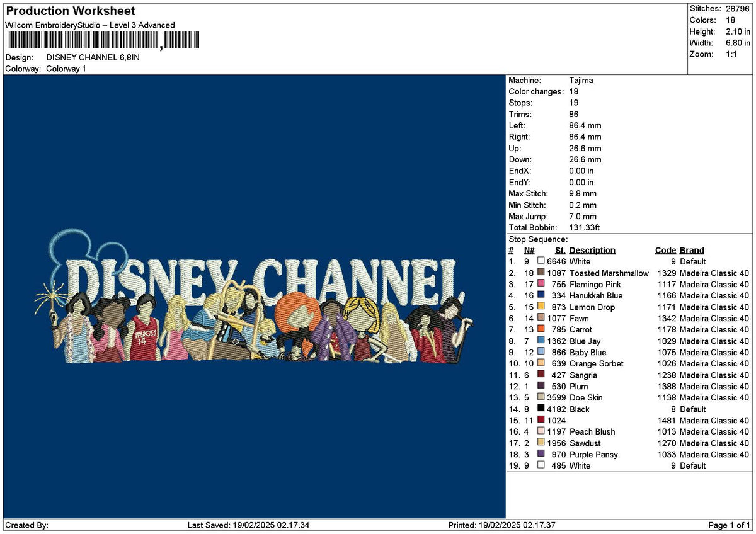
Task: Select the Max Stitch value '9.8 mm'
Action: (x=583, y=193)
